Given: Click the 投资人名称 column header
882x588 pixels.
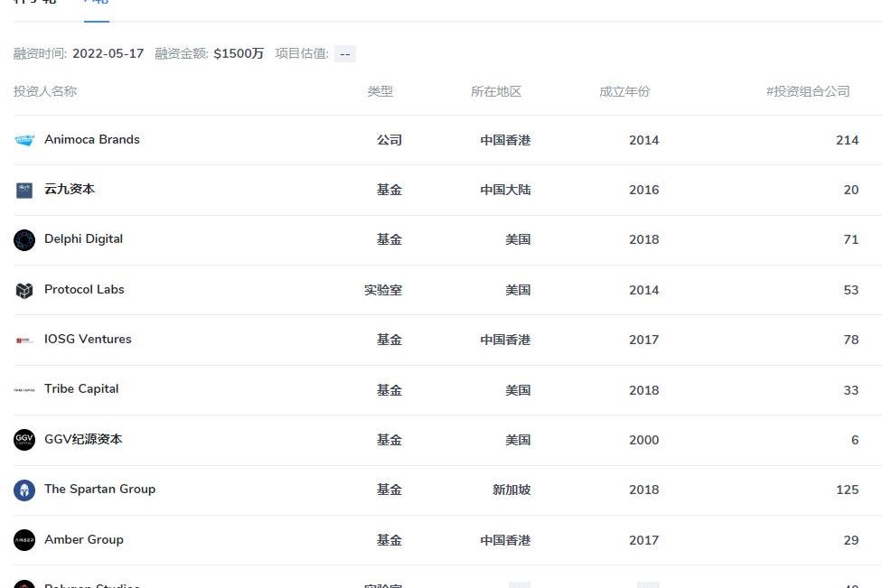Looking at the screenshot, I should coord(45,91).
